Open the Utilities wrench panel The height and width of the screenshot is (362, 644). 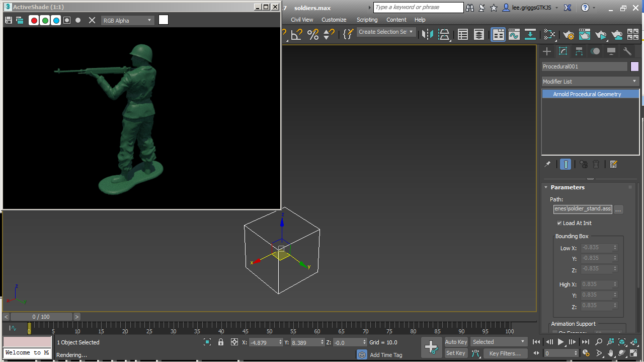(x=627, y=51)
